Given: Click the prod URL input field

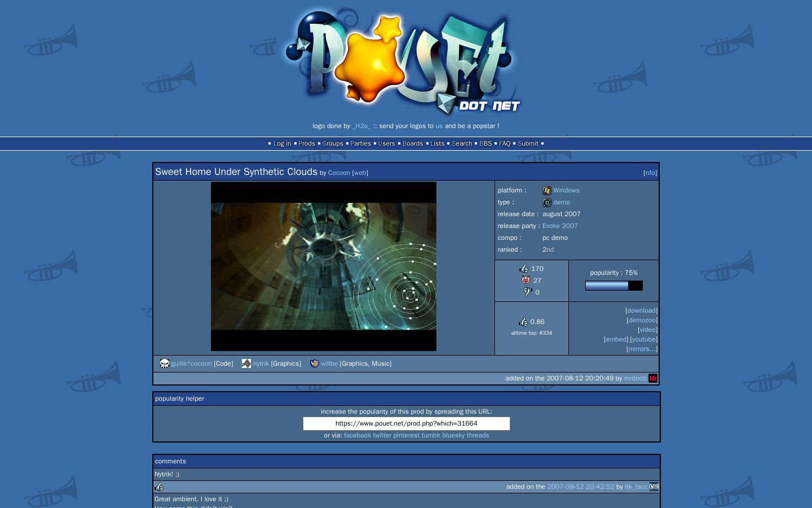Looking at the screenshot, I should (407, 423).
